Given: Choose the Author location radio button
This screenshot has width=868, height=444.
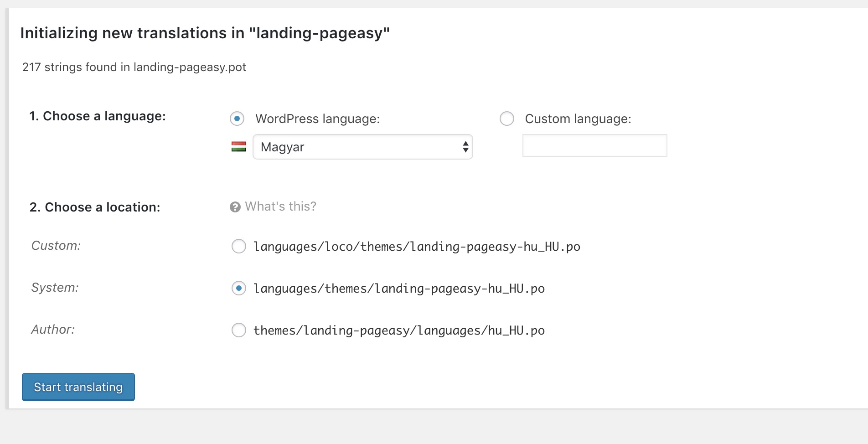Looking at the screenshot, I should pyautogui.click(x=239, y=330).
